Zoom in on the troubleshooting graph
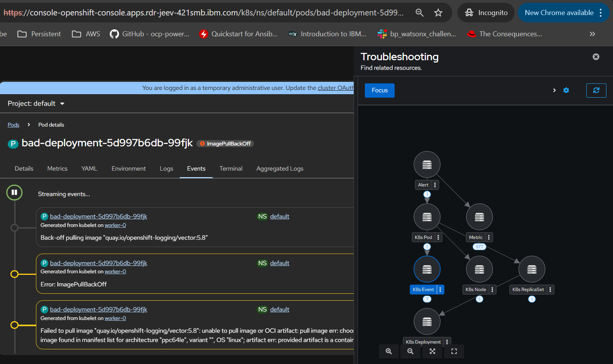 click(x=389, y=351)
